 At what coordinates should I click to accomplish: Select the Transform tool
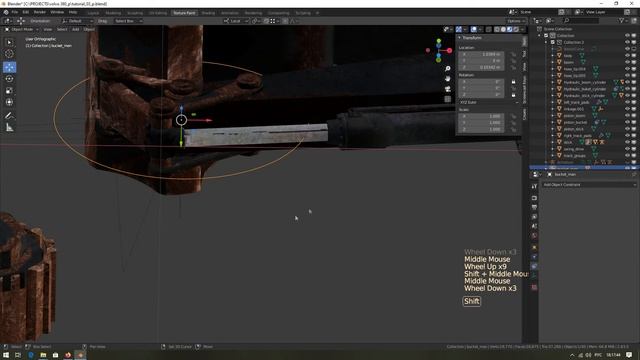pyautogui.click(x=9, y=102)
